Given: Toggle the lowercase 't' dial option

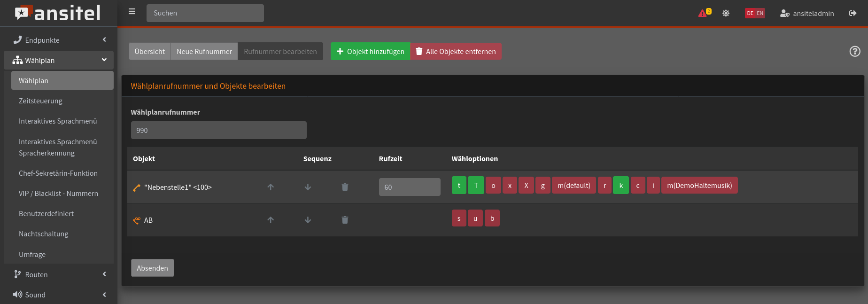Looking at the screenshot, I should (459, 186).
